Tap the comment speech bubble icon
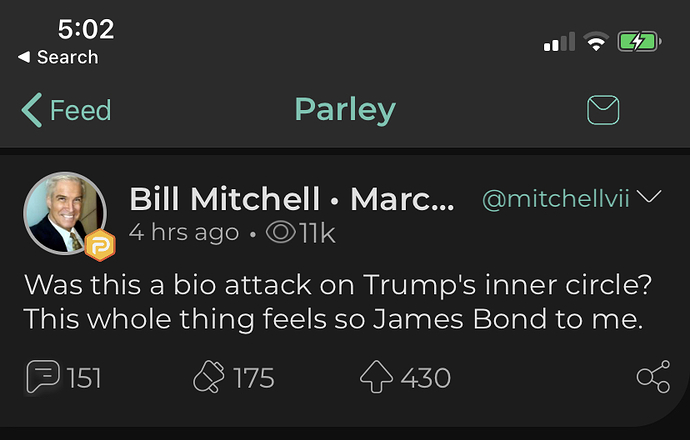690x440 pixels. tap(42, 377)
